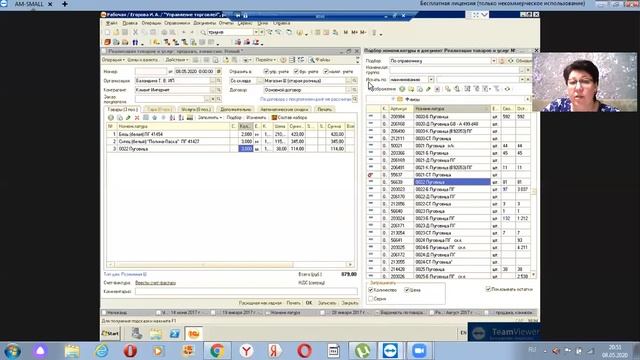
Task: Open the magnifier lookup for Контрагент field
Action: tap(219, 90)
